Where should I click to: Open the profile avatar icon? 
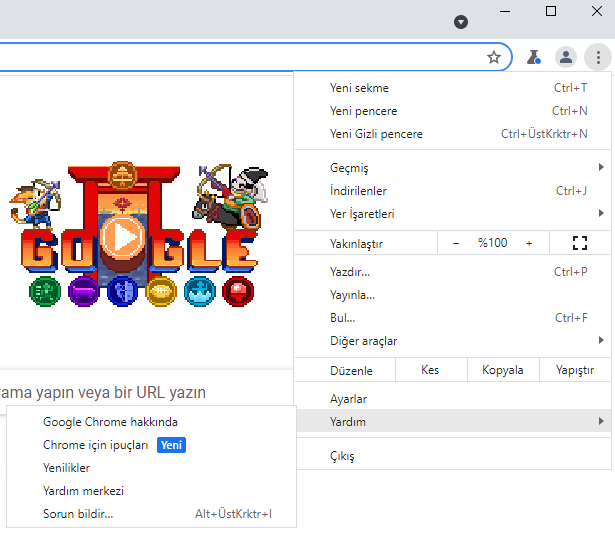click(566, 57)
